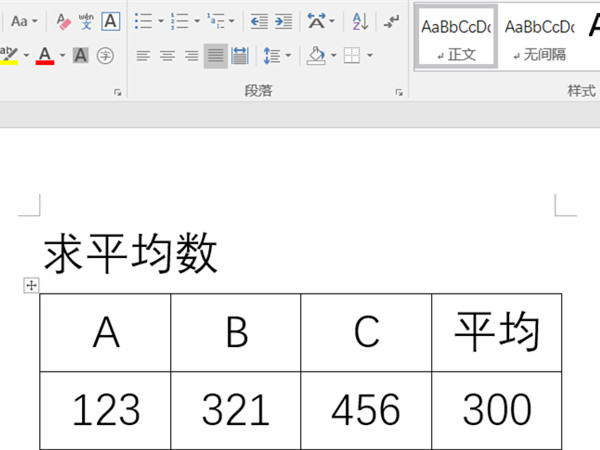Open paragraph settings dialog launcher

click(x=399, y=92)
